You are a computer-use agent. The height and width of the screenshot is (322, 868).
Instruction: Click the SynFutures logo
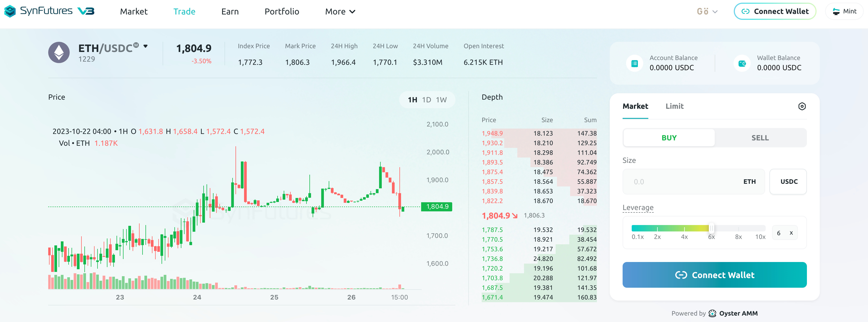pos(10,11)
